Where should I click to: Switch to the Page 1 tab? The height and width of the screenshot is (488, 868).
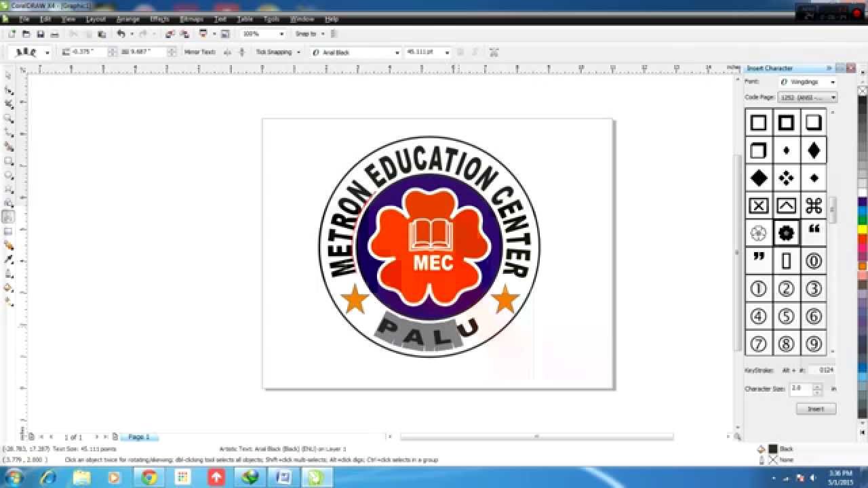[x=139, y=437]
